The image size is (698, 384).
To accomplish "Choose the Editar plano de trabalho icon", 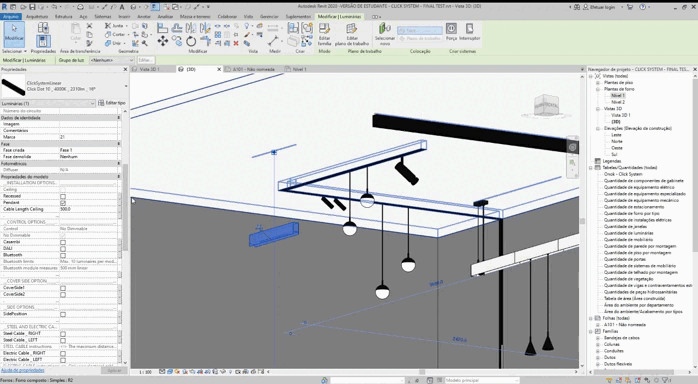I will tap(352, 34).
